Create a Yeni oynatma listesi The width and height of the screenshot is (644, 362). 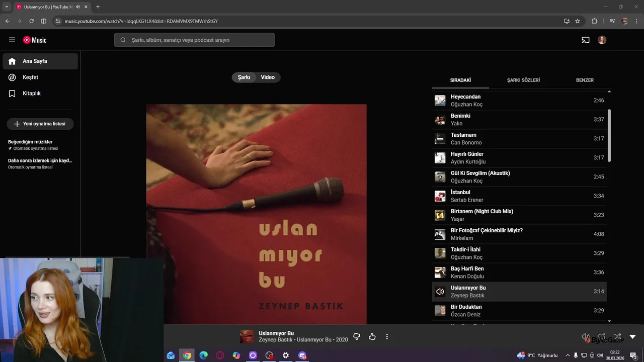pos(40,124)
